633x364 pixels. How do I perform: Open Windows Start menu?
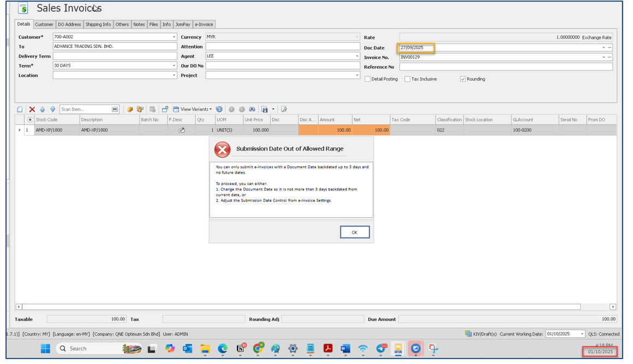[46, 349]
